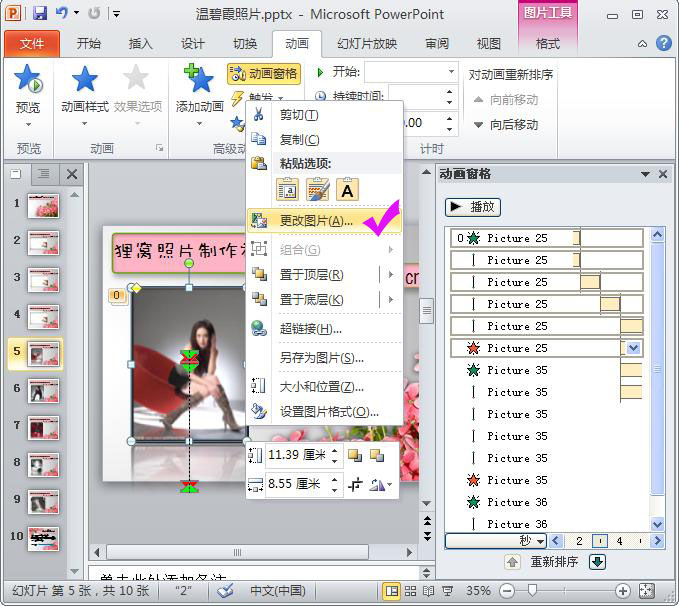Click Bring Forward icon in mini toolbar
The image size is (679, 606).
(x=355, y=456)
